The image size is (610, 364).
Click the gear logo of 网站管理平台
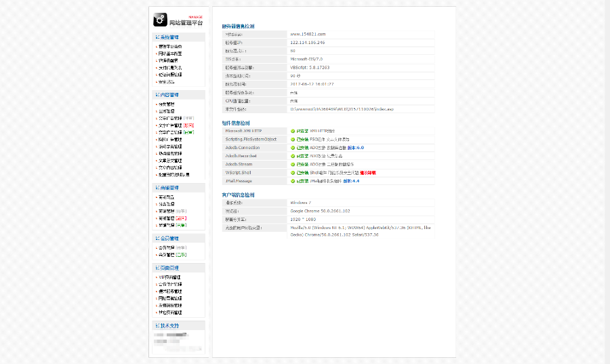coord(160,20)
